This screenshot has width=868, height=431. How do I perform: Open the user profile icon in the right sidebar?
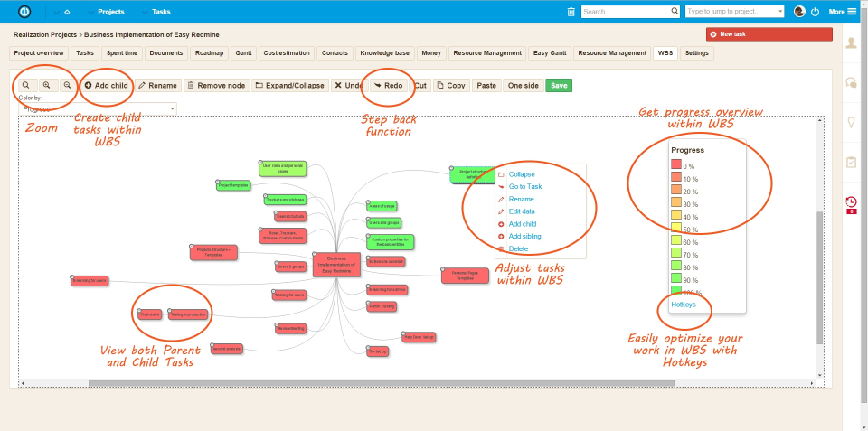pos(851,43)
